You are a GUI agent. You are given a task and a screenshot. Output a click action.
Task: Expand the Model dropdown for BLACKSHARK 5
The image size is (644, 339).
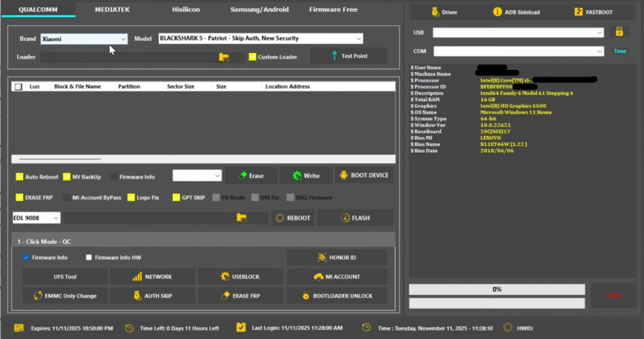point(260,38)
